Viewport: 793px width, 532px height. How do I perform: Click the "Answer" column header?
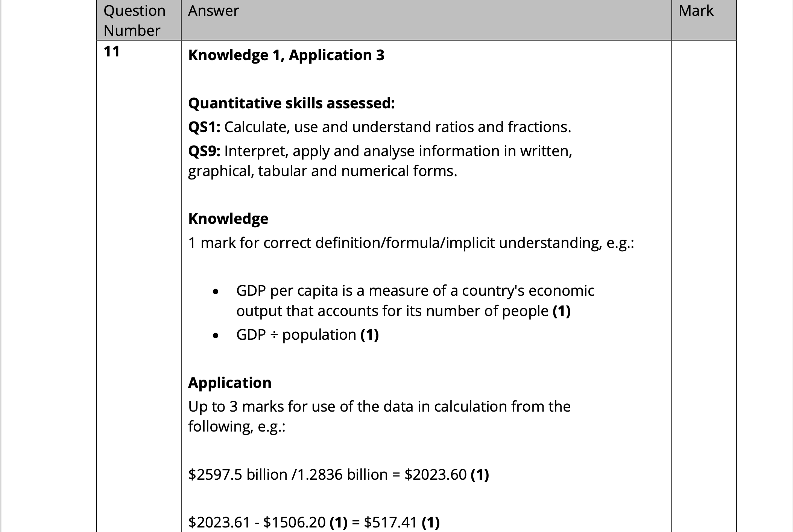pyautogui.click(x=213, y=11)
